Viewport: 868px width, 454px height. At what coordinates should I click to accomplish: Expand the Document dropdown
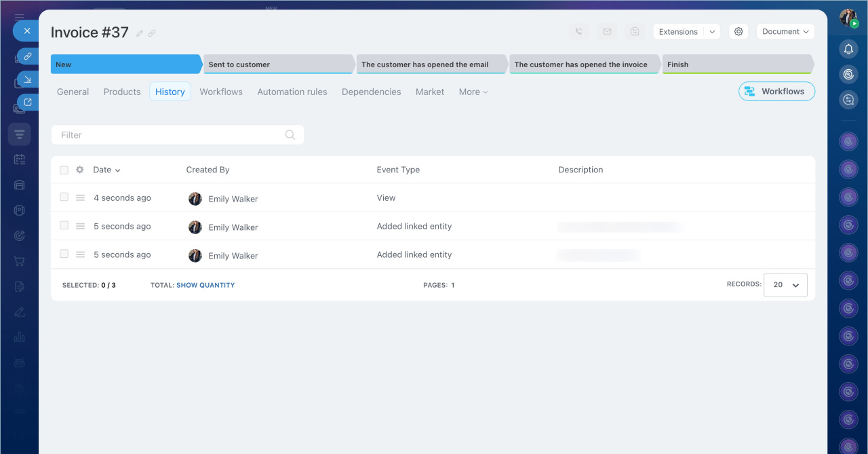point(785,31)
